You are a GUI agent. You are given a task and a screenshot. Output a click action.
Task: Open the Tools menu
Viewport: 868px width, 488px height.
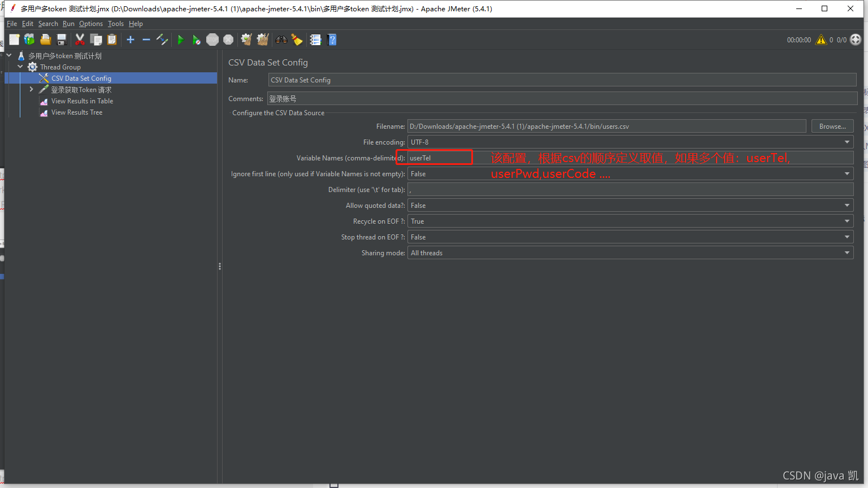pyautogui.click(x=116, y=24)
